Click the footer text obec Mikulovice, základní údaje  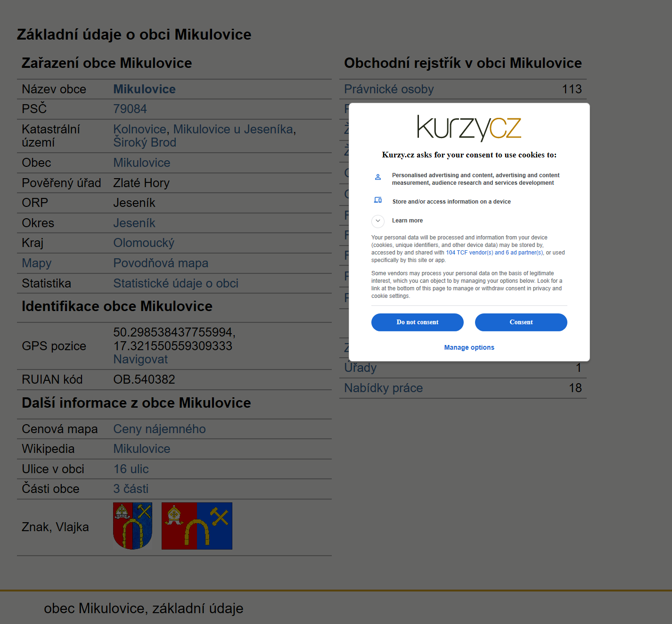pos(144,608)
